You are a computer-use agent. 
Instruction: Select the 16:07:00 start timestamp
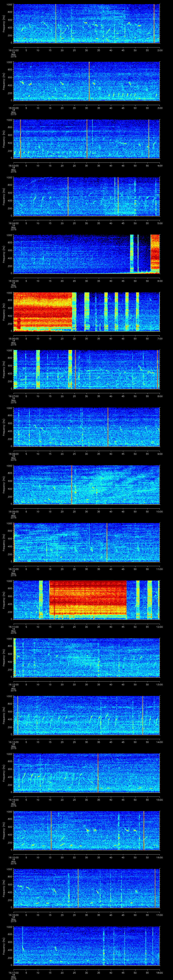(13, 396)
